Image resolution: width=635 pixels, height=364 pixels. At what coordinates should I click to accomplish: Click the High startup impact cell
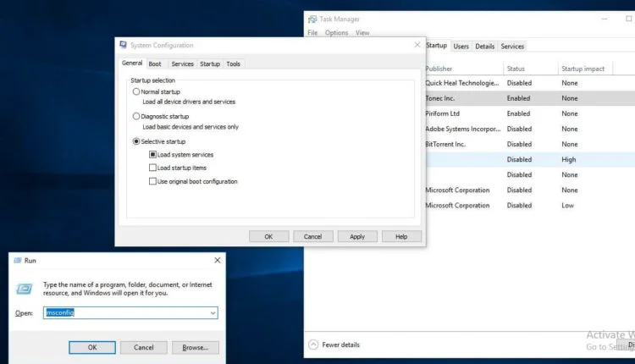pos(569,159)
